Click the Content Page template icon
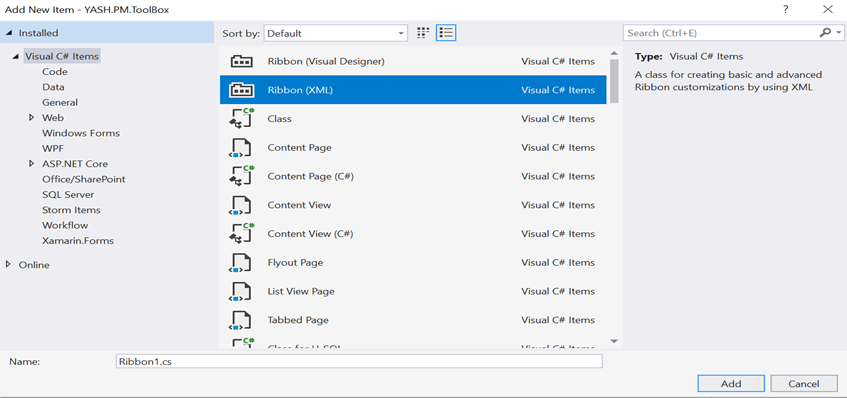Image resolution: width=847 pixels, height=398 pixels. [x=241, y=147]
